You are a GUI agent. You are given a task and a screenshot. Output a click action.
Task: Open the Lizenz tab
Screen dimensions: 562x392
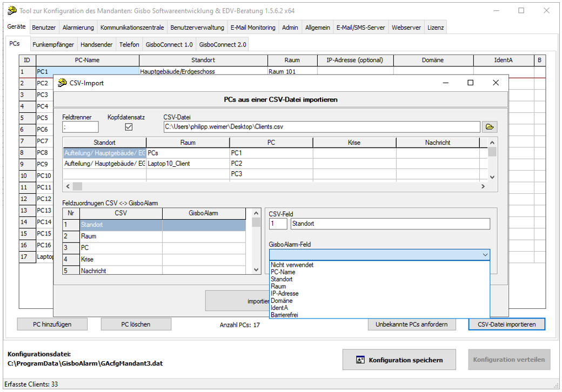point(436,28)
